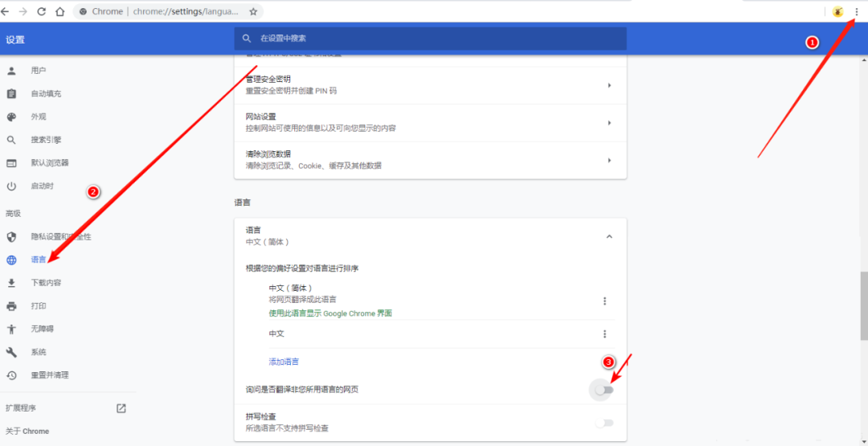Expand the 网站设置 row arrow
This screenshot has width=868, height=446.
608,123
